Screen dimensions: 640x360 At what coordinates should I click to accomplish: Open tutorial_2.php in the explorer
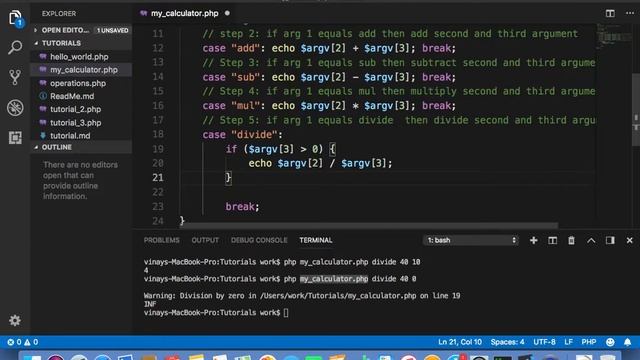click(76, 109)
